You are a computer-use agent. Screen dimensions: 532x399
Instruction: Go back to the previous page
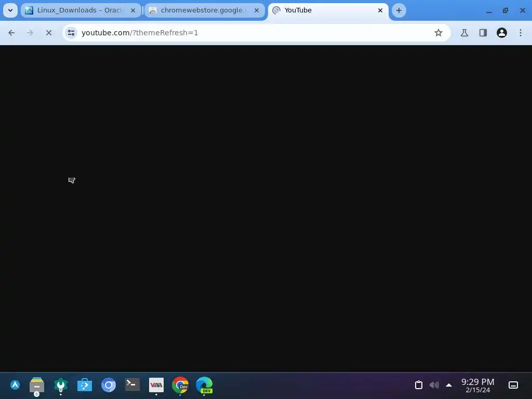[x=11, y=33]
